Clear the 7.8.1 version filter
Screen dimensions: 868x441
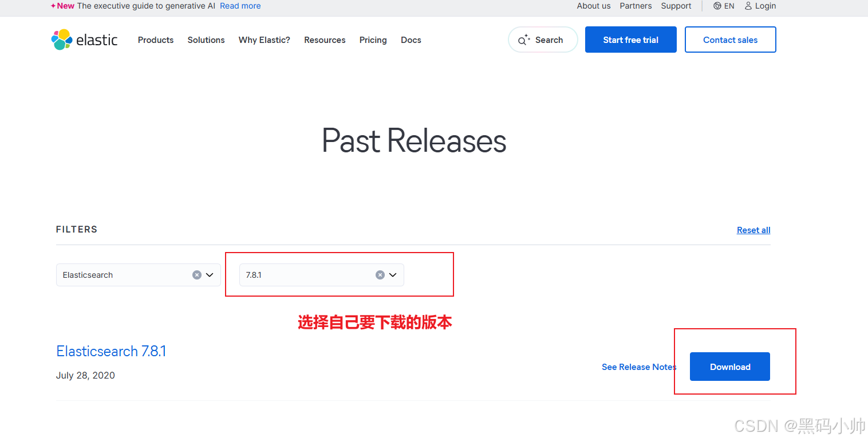click(380, 275)
